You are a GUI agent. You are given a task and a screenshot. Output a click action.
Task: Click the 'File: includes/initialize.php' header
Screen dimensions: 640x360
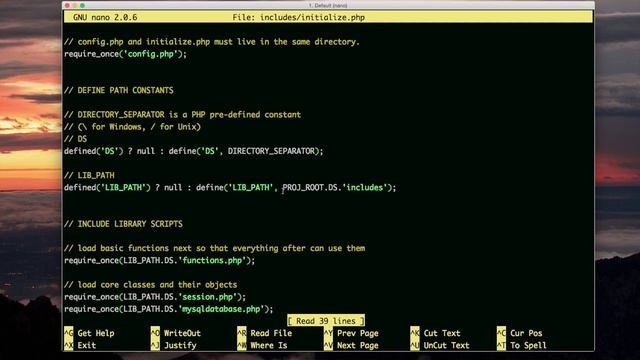point(298,17)
